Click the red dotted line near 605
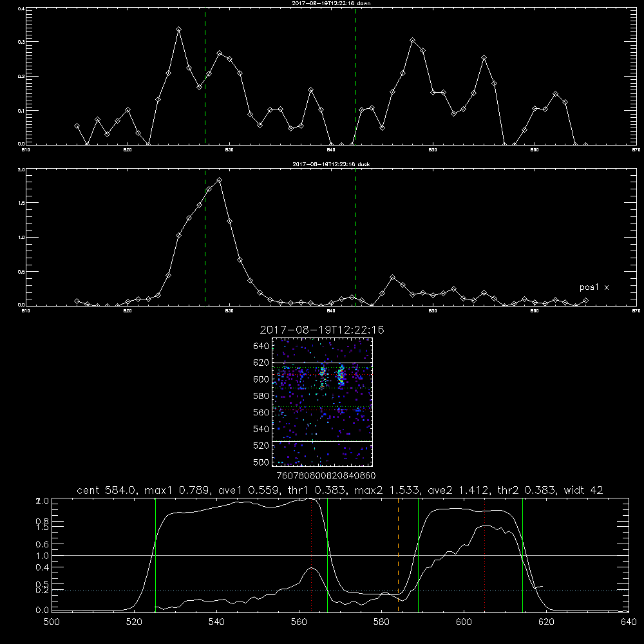This screenshot has width=644, height=644. 485,555
